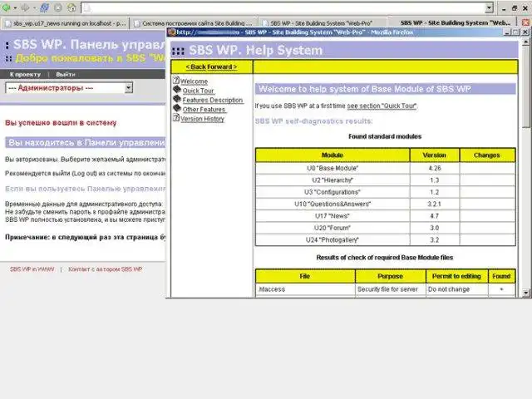The height and width of the screenshot is (399, 532).
Task: Click the page icon in the address bar
Action: click(86, 7)
